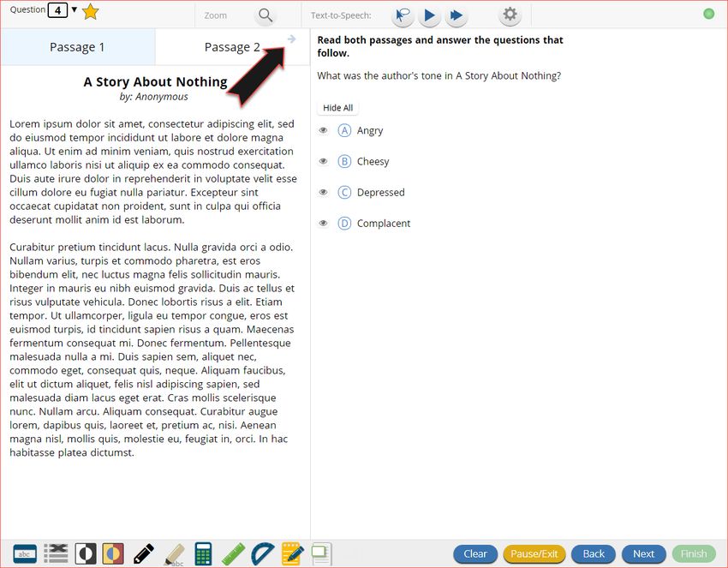Click the 'Lorem ipsum dolor sit amet' paragraph
The width and height of the screenshot is (728, 568).
(153, 171)
